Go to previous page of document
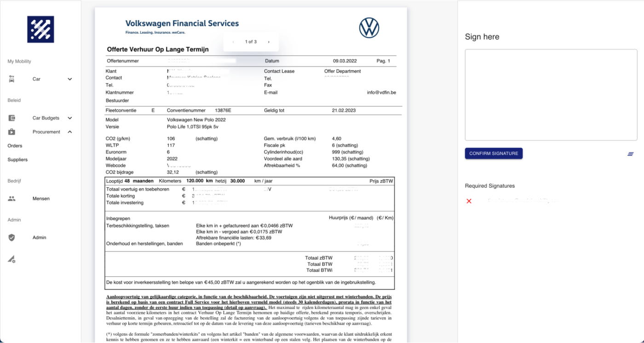Screen dimensions: 644x343 pos(233,42)
